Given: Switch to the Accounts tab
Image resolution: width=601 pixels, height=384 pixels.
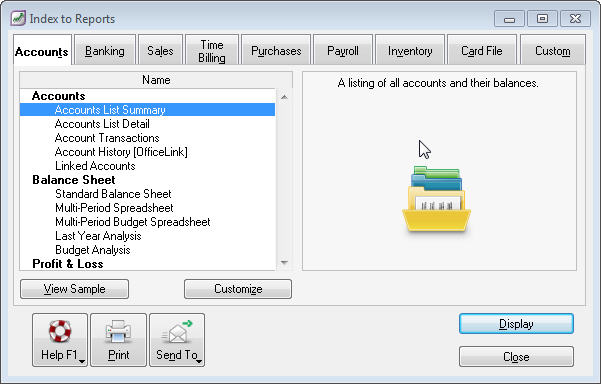Looking at the screenshot, I should [x=42, y=51].
